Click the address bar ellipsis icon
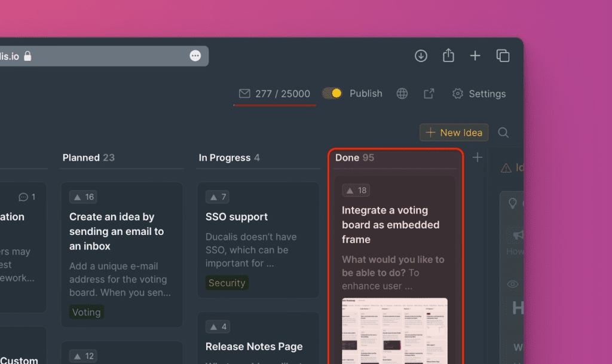This screenshot has width=612, height=364. (195, 56)
